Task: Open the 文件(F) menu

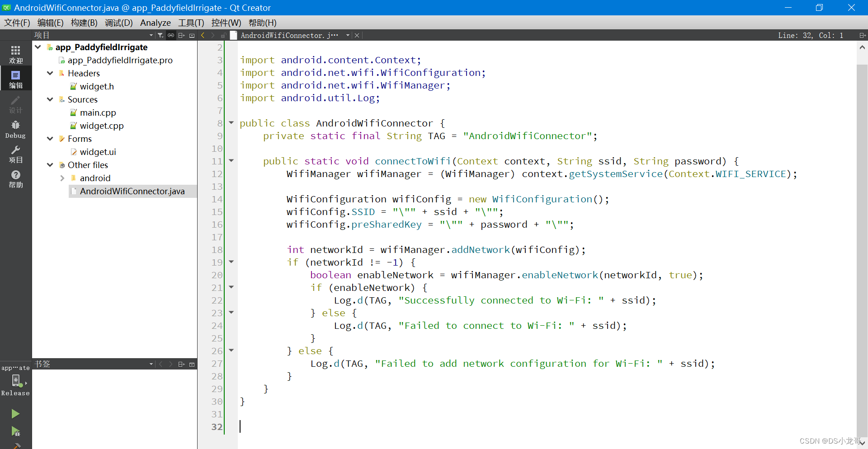Action: coord(17,23)
